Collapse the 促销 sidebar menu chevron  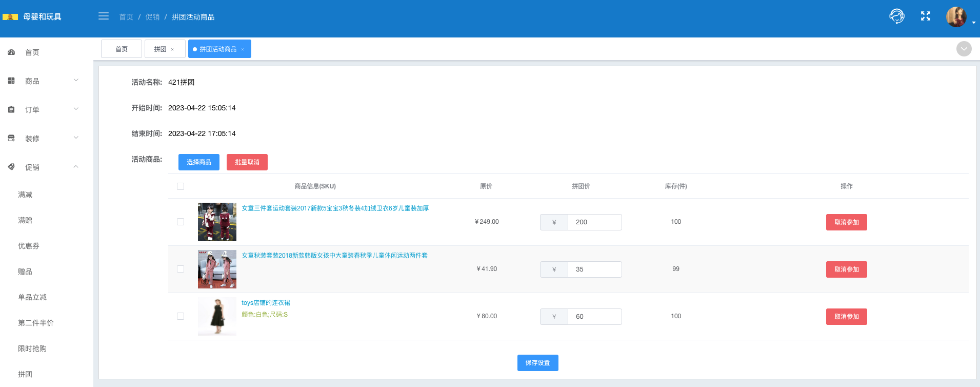coord(76,167)
